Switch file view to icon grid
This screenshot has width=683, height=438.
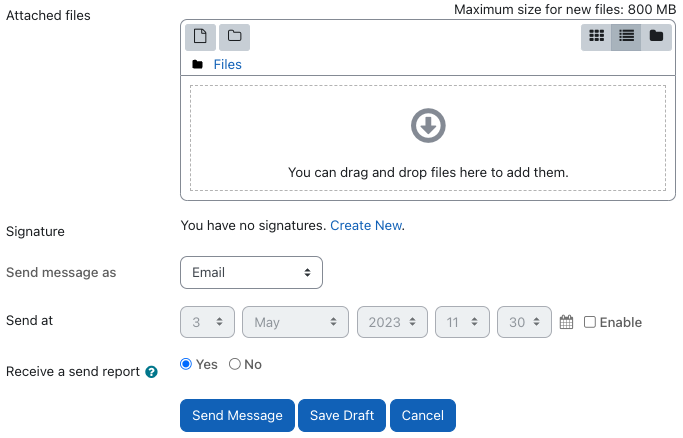pyautogui.click(x=596, y=37)
